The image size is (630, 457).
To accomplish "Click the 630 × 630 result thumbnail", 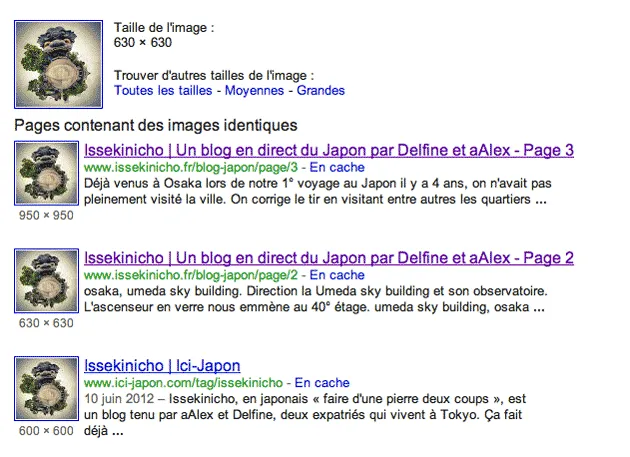I will pos(46,281).
